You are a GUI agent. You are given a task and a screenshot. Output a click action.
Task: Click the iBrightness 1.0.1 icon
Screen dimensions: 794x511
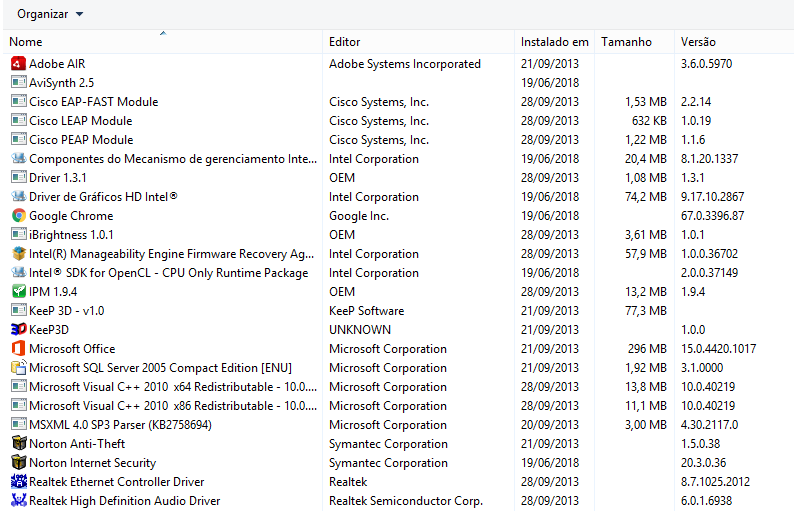[x=18, y=234]
